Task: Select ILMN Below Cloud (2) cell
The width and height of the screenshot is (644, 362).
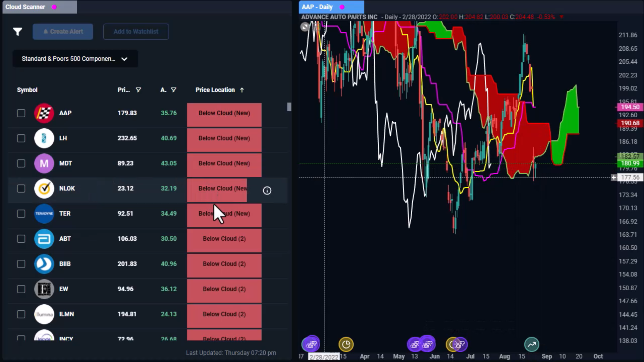Action: [224, 316]
